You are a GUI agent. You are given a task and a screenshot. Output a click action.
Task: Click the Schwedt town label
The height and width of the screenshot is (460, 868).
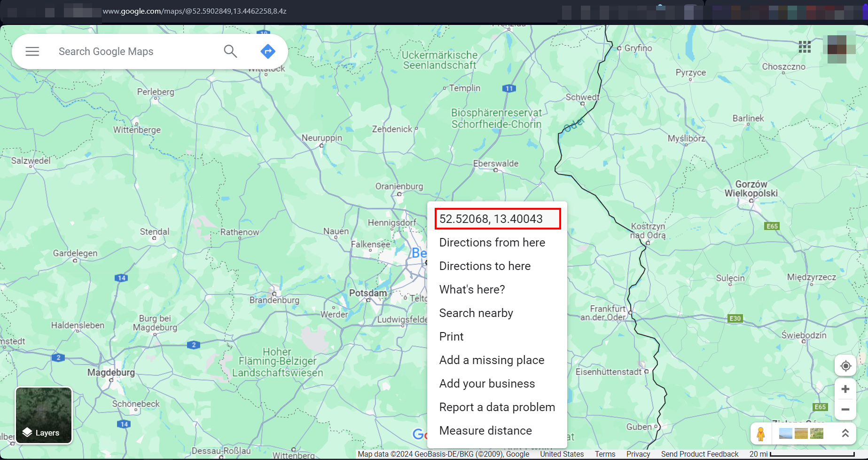(583, 97)
